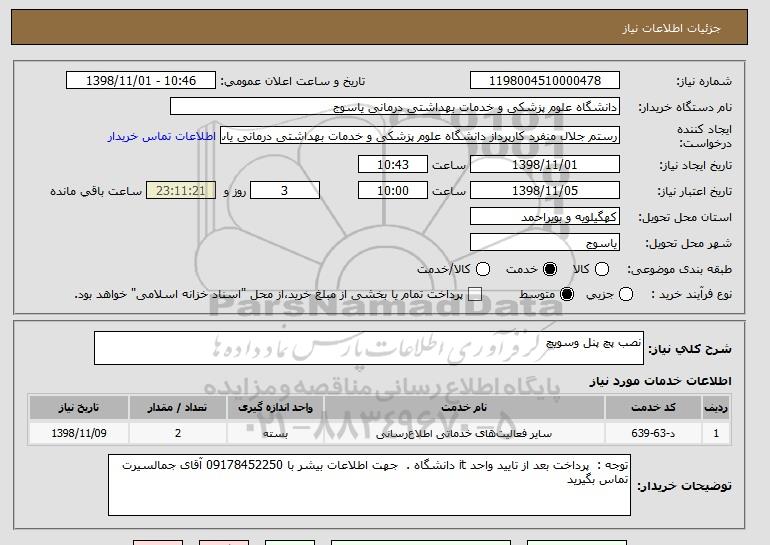
Task: Click the validity time 10:00 field
Action: pyautogui.click(x=393, y=191)
